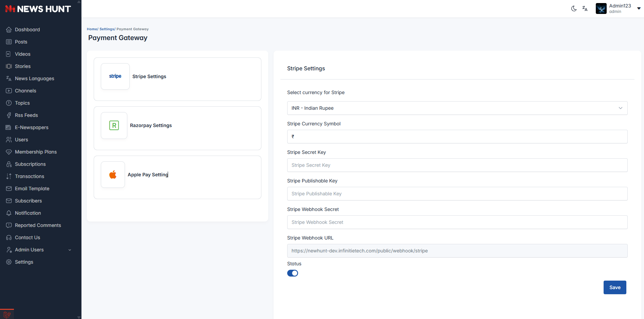Open the Admin123 account dropdown arrow
644x319 pixels.
[x=639, y=8]
